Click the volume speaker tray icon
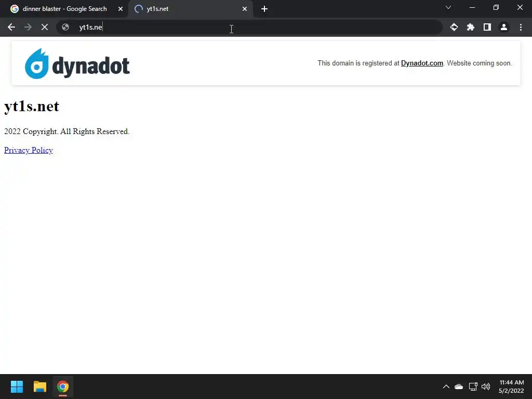The image size is (532, 399). [x=486, y=387]
